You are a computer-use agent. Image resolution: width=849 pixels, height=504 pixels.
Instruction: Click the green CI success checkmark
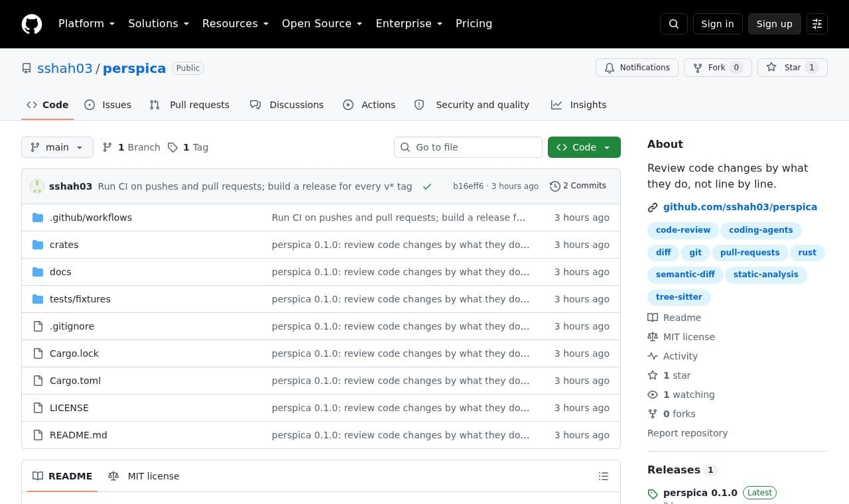(x=427, y=186)
